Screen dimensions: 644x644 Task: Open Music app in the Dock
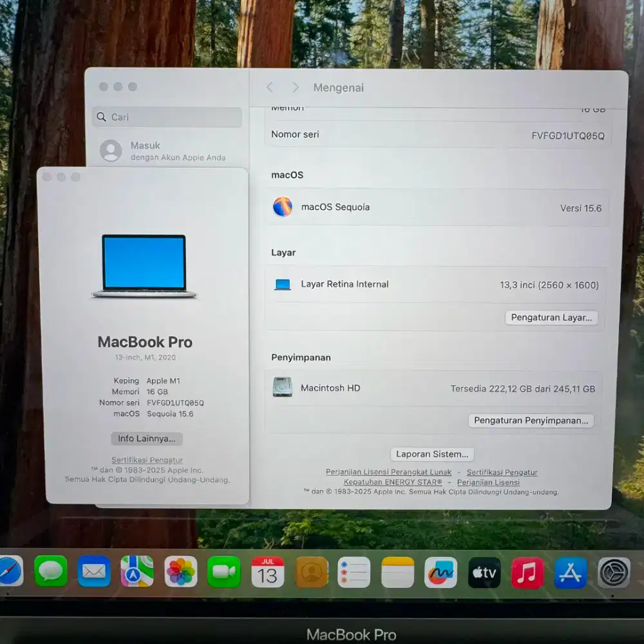(x=527, y=573)
